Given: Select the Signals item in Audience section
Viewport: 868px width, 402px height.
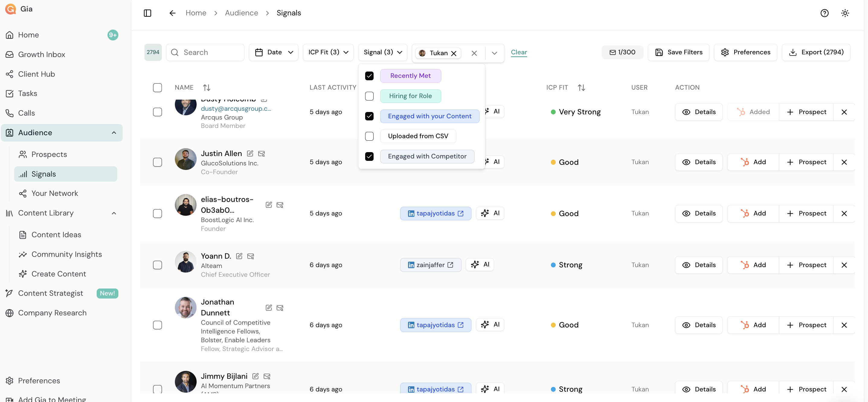Looking at the screenshot, I should pos(43,174).
